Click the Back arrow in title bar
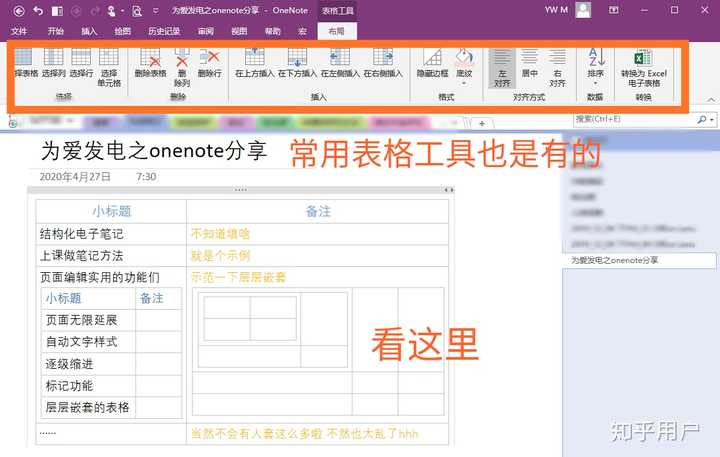The image size is (720, 457). (x=19, y=10)
